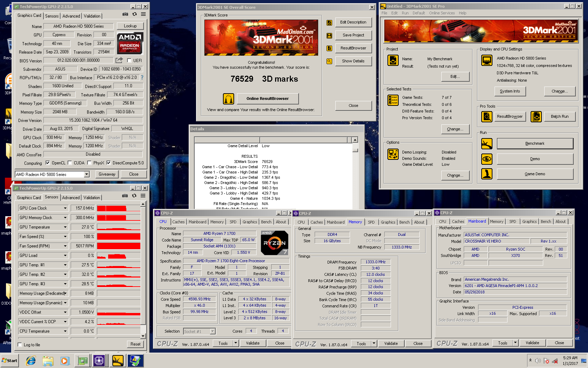Toggle the UEFI checkbox
This screenshot has height=368, width=588.
coord(129,61)
